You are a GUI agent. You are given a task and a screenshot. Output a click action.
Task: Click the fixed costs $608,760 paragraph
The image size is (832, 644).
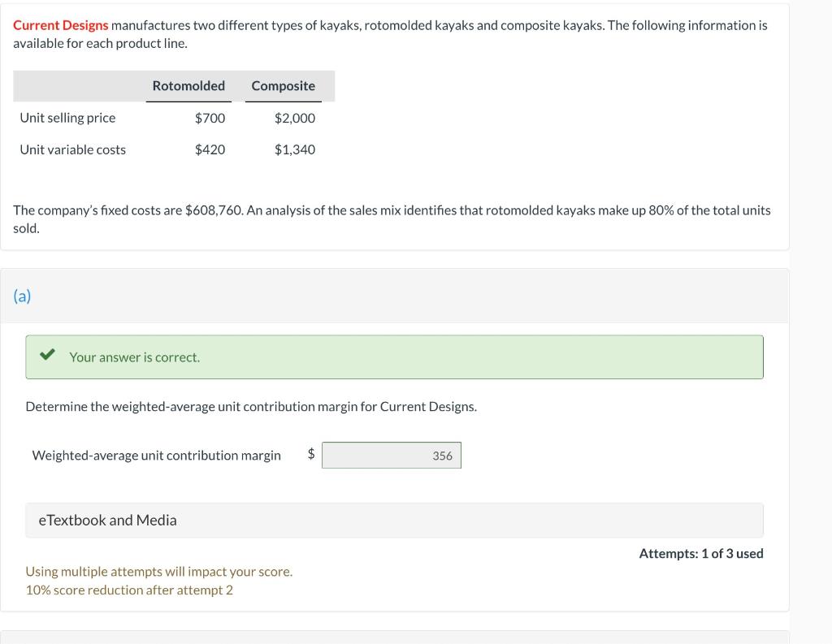tap(392, 211)
